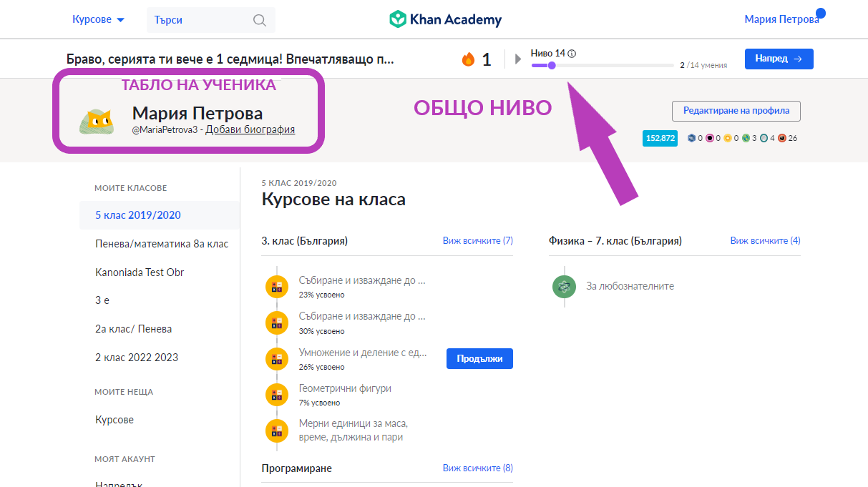Open the Мария Петрова account menu

point(781,19)
